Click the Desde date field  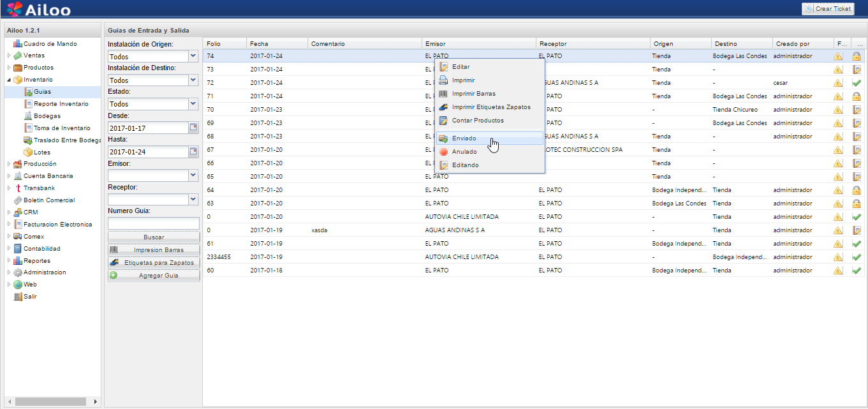click(149, 128)
